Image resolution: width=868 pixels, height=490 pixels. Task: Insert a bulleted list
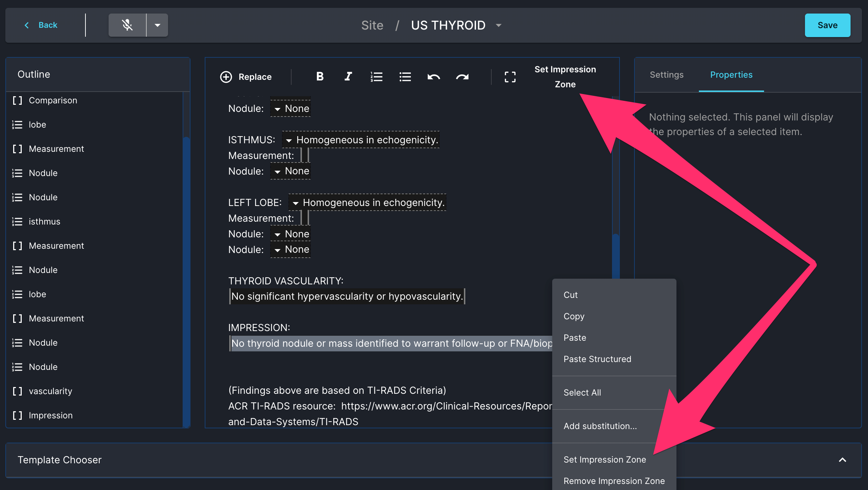click(405, 77)
